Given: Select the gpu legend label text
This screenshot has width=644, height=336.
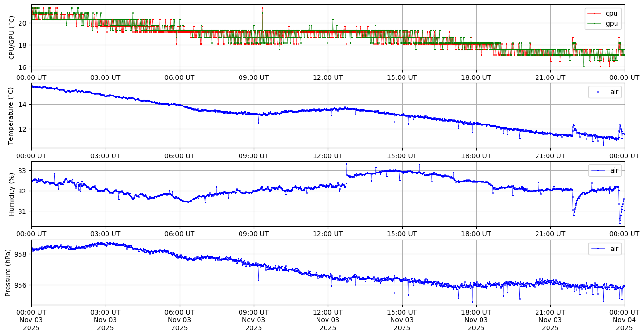Looking at the screenshot, I should [612, 23].
